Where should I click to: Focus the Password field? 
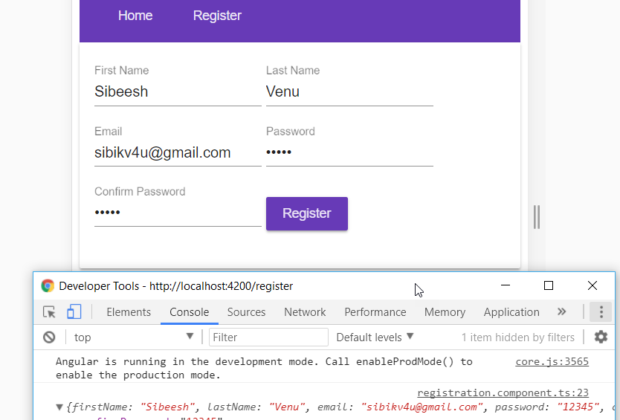click(x=350, y=153)
